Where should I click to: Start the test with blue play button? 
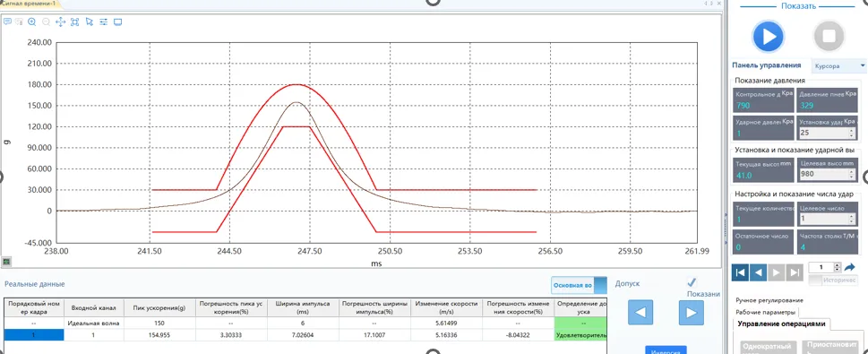[x=768, y=37]
